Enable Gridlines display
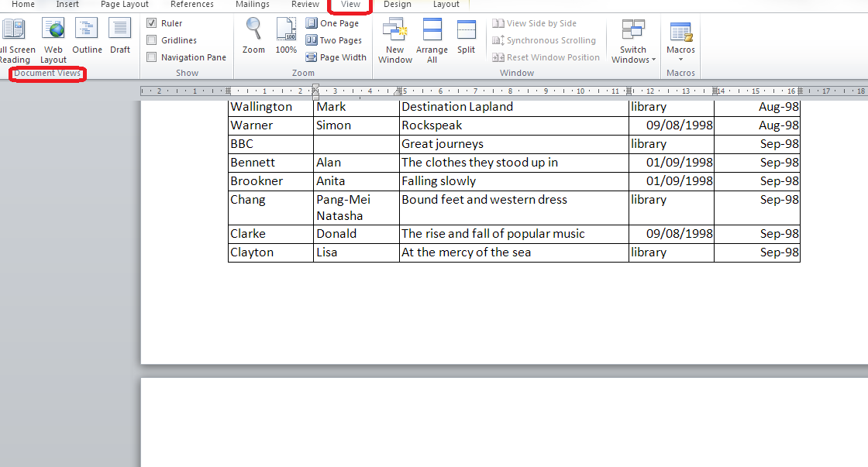 pyautogui.click(x=152, y=39)
